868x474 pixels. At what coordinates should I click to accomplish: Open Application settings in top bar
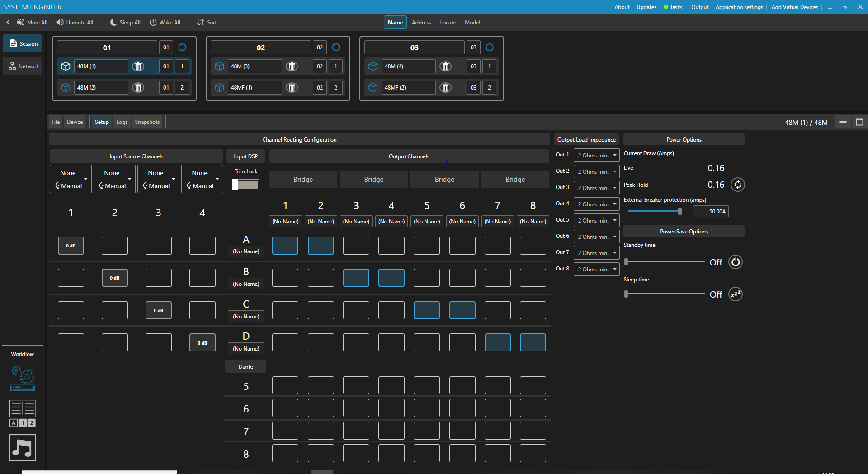[739, 7]
